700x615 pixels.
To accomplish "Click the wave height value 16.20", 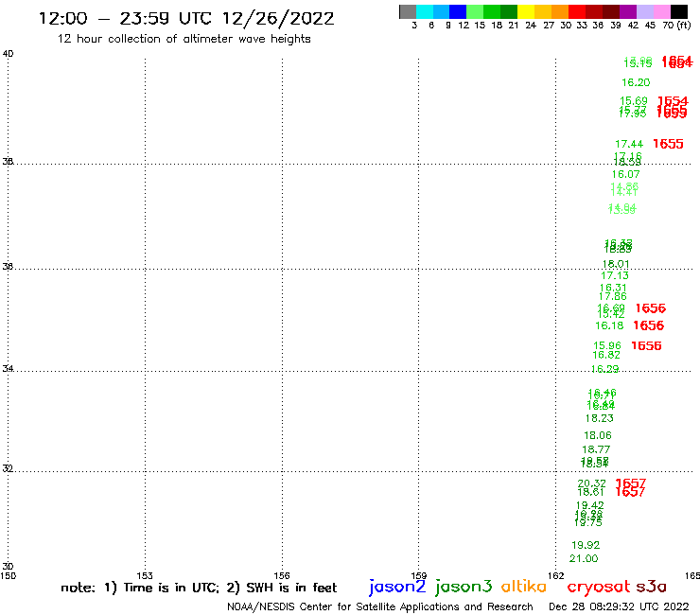I will click(636, 82).
